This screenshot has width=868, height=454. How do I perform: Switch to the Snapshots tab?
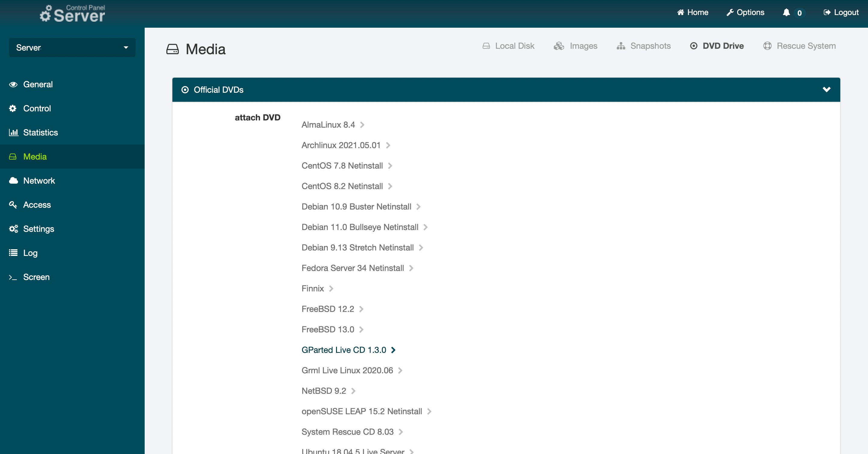click(643, 46)
